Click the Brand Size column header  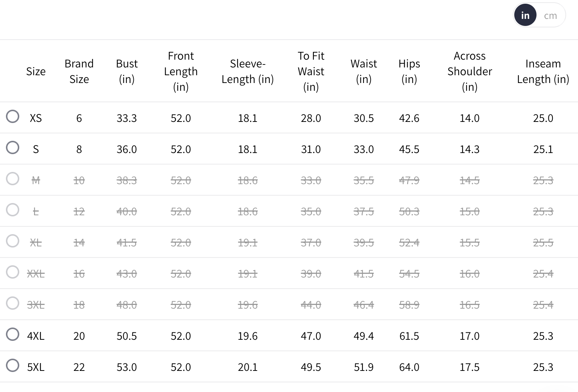click(79, 71)
